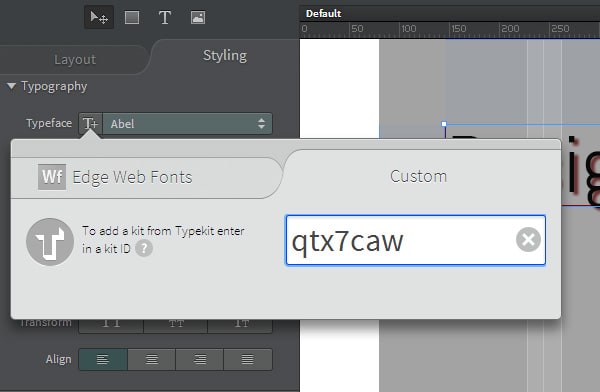Click the Align label

(x=58, y=359)
